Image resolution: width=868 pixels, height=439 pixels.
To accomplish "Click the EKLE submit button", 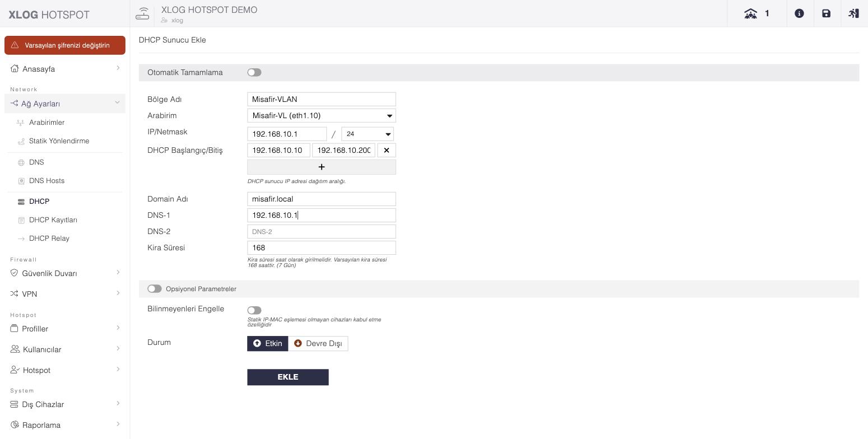I will (288, 377).
